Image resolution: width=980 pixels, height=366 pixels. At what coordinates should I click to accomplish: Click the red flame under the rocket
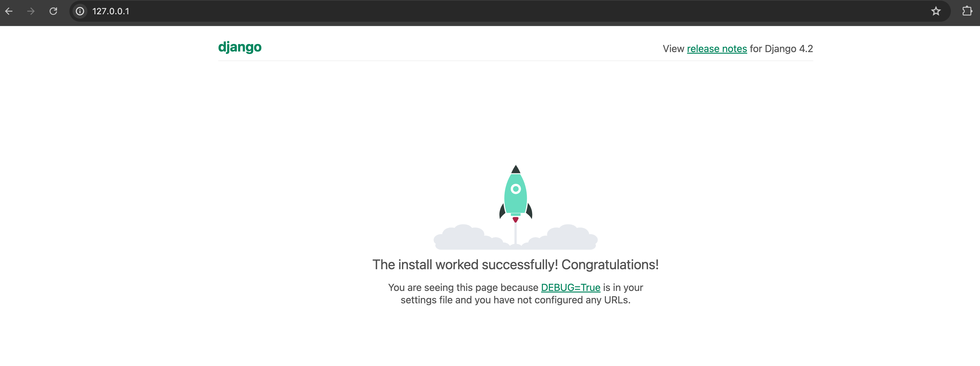point(515,220)
